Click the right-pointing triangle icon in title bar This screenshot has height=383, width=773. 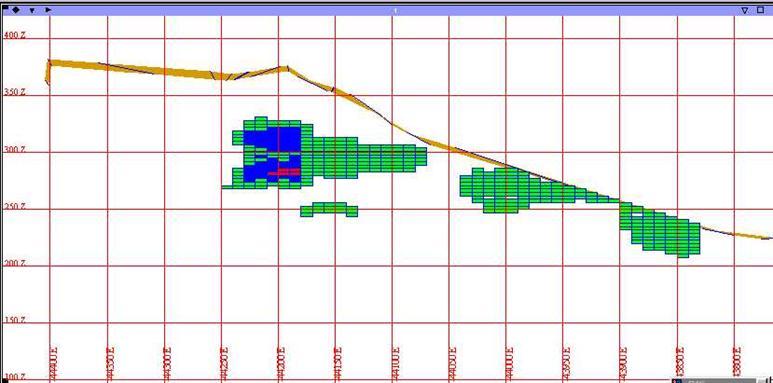[48, 10]
